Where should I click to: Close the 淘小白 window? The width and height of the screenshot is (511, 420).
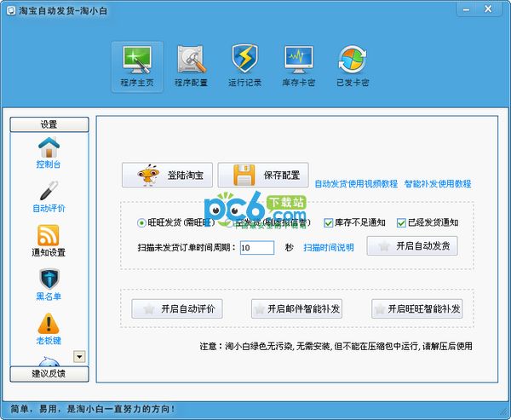point(488,9)
